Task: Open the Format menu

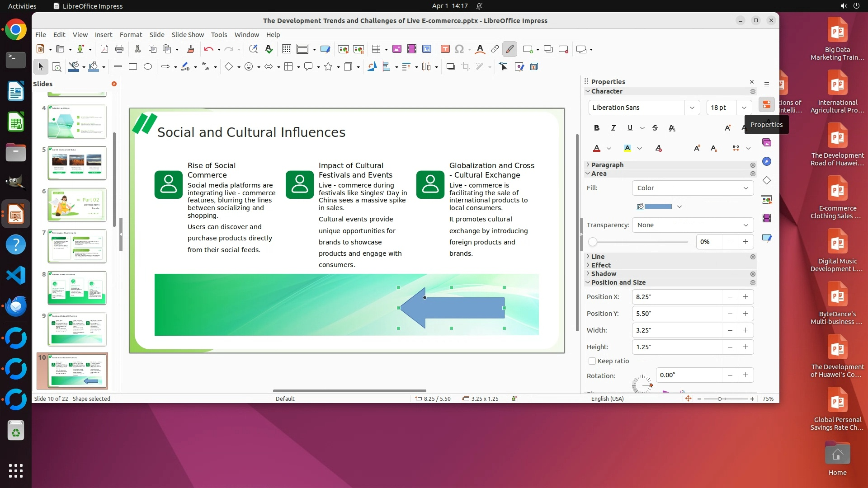Action: tap(131, 35)
